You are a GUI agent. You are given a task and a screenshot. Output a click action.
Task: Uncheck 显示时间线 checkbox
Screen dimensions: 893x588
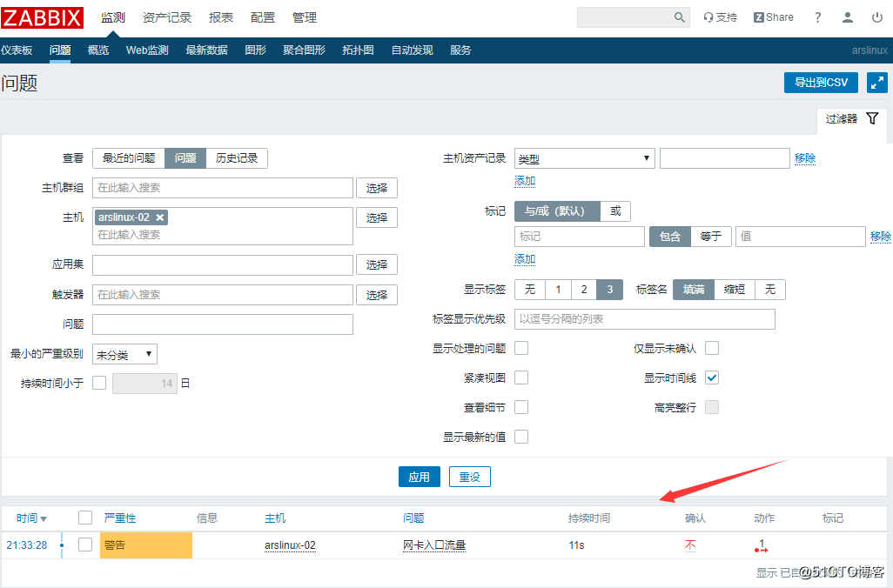pos(712,378)
